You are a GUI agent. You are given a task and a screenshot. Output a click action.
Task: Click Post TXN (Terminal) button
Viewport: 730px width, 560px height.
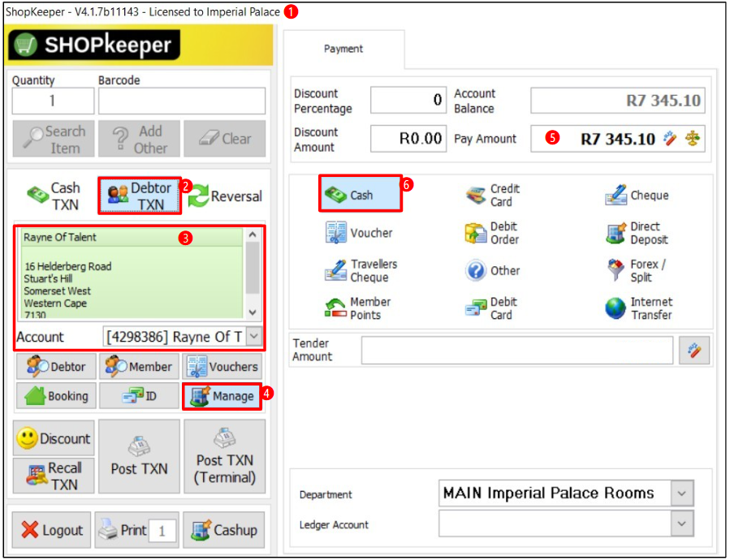224,457
